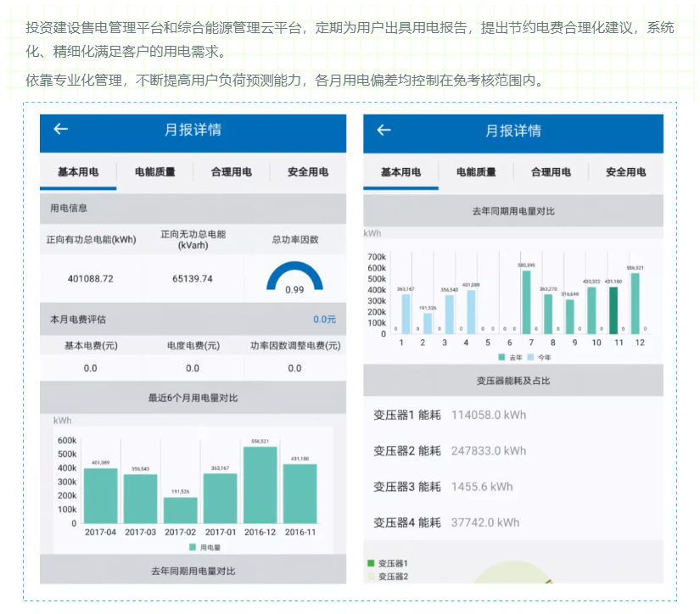Click the 变压器1 legend square
Screen dimensions: 700x614
pyautogui.click(x=371, y=561)
